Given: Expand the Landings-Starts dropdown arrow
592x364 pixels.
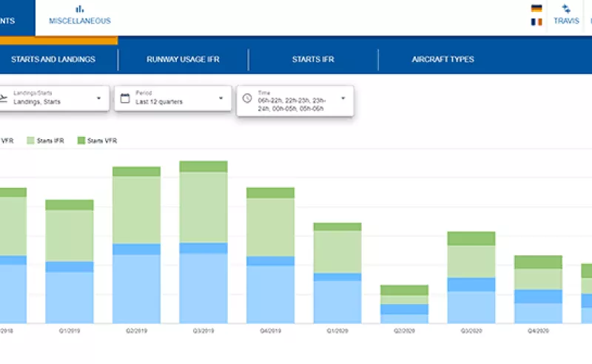Looking at the screenshot, I should pos(98,98).
